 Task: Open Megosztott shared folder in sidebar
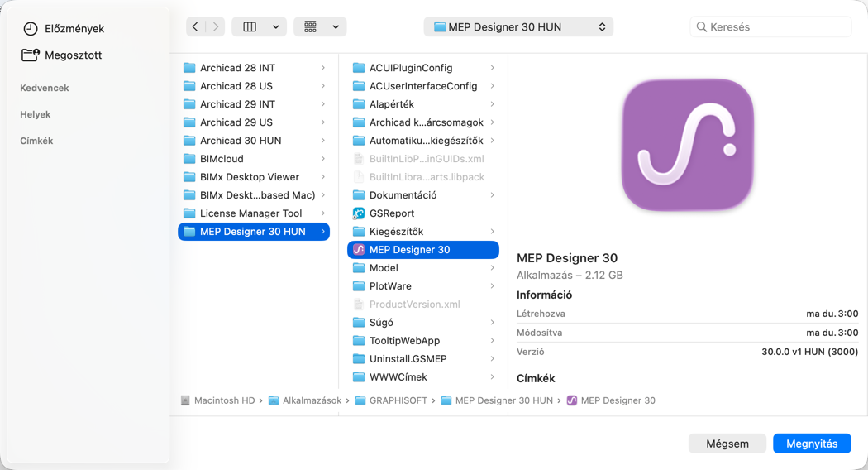coord(62,55)
